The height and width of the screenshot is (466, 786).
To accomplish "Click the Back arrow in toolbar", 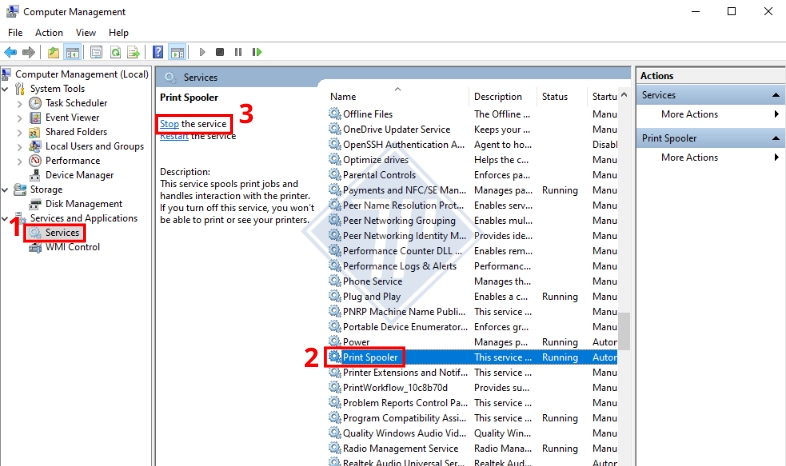I will click(10, 52).
